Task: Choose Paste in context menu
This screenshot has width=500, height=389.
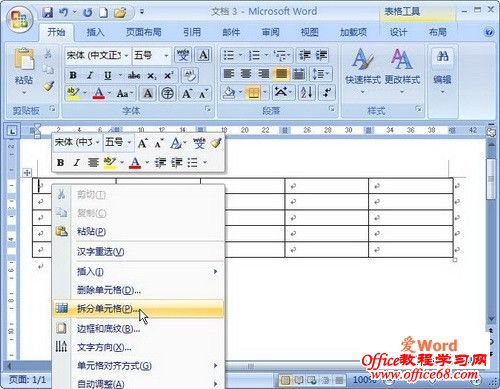Action: pos(138,231)
